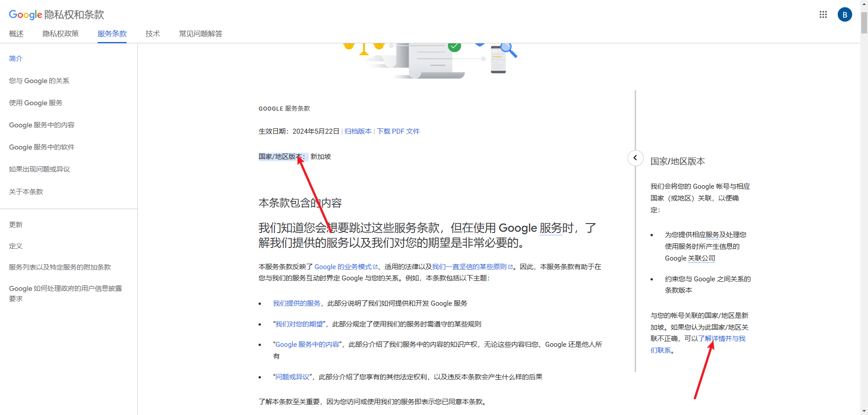This screenshot has width=868, height=415.
Task: Open sidebar item 关于本条款
Action: [26, 192]
